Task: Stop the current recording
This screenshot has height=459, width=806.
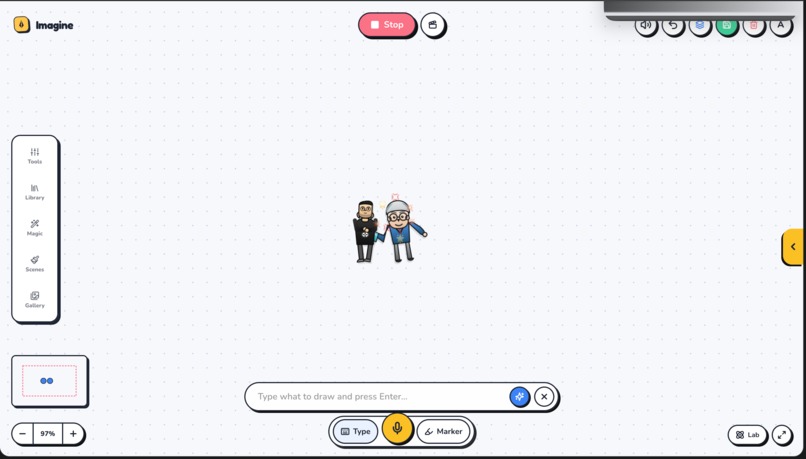Action: coord(387,25)
